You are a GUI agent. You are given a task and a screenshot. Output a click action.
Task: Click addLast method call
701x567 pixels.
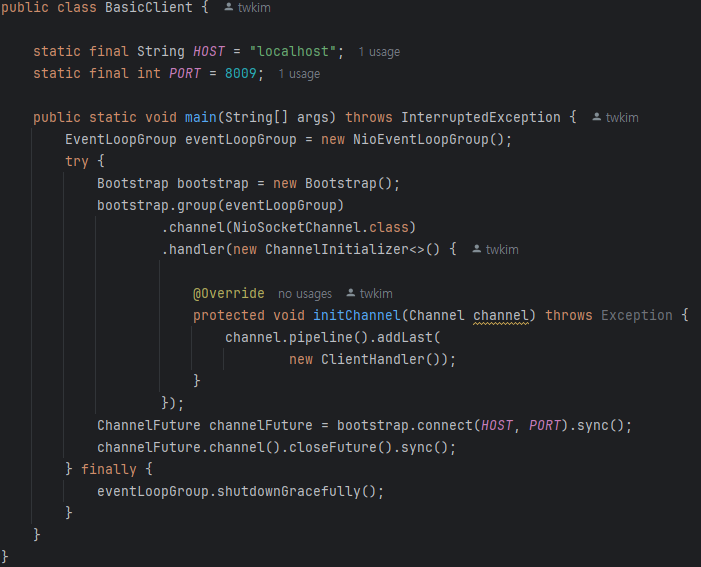[405, 338]
